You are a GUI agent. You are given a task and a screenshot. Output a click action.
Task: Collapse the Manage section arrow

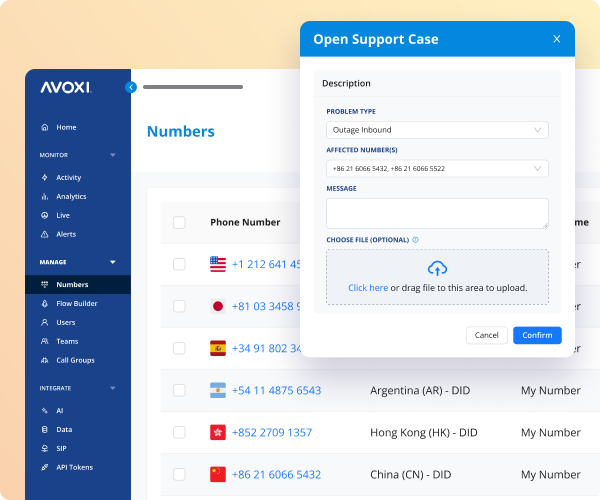click(x=113, y=262)
